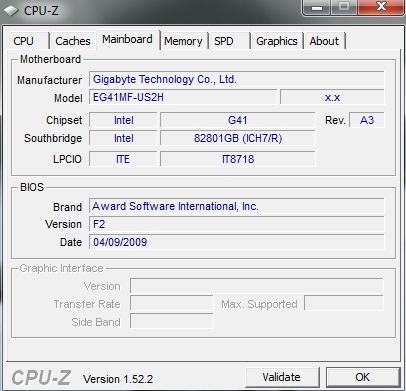The width and height of the screenshot is (406, 391).
Task: Click the LPCIO model field IT8718
Action: [x=238, y=159]
